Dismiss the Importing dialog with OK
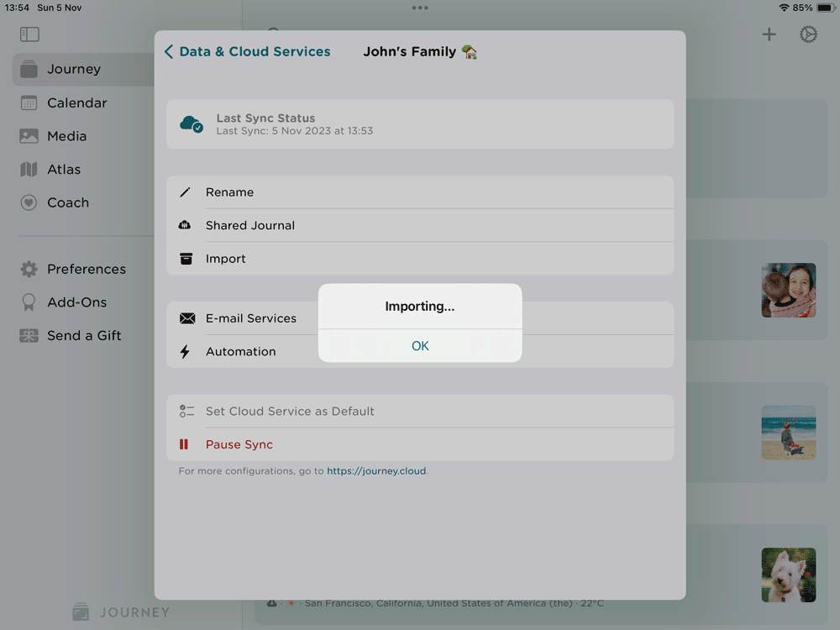 click(x=420, y=345)
